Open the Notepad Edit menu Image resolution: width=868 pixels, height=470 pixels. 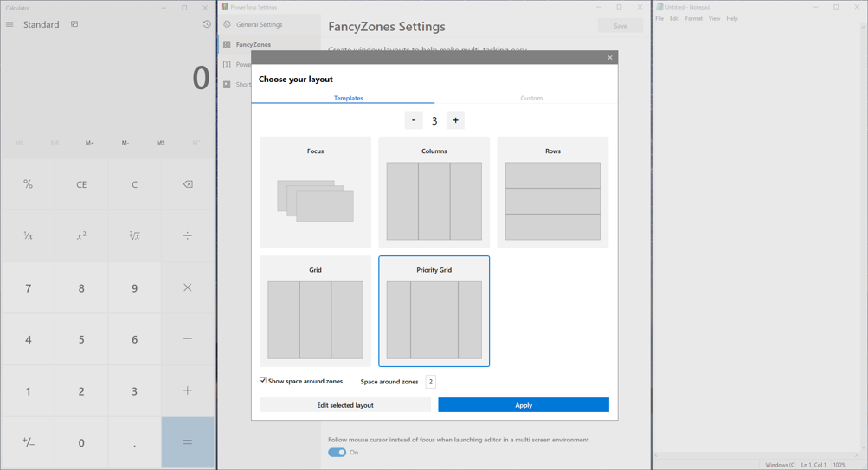click(674, 18)
